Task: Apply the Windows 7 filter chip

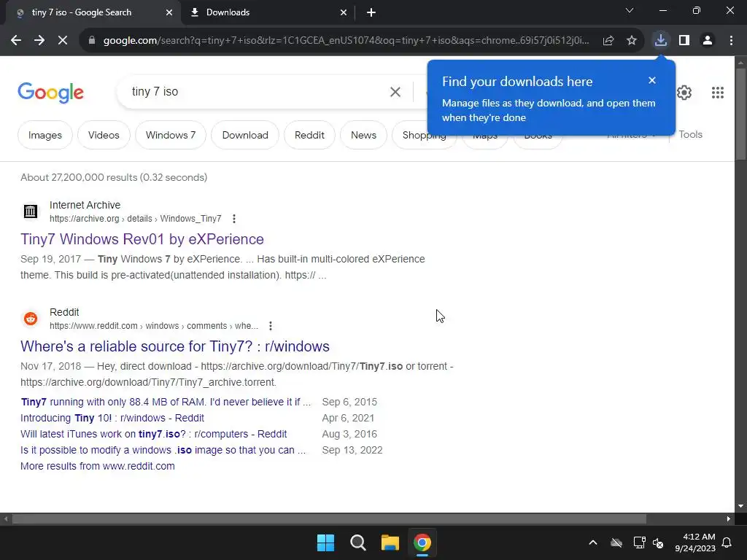Action: tap(171, 135)
